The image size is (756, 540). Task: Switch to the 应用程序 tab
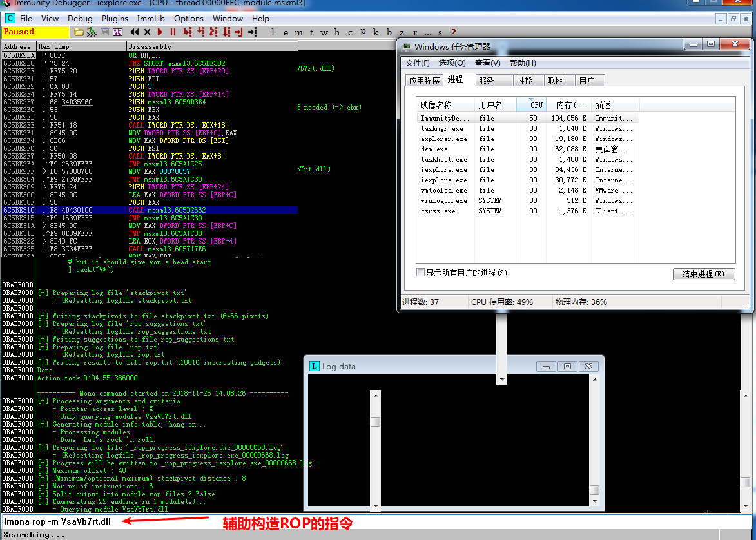coord(424,81)
